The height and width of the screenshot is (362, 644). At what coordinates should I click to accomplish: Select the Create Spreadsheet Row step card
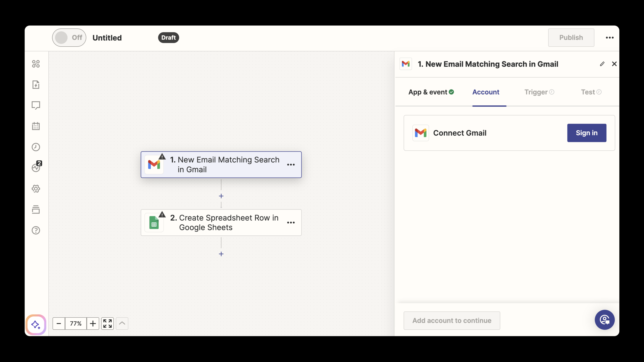tap(221, 223)
